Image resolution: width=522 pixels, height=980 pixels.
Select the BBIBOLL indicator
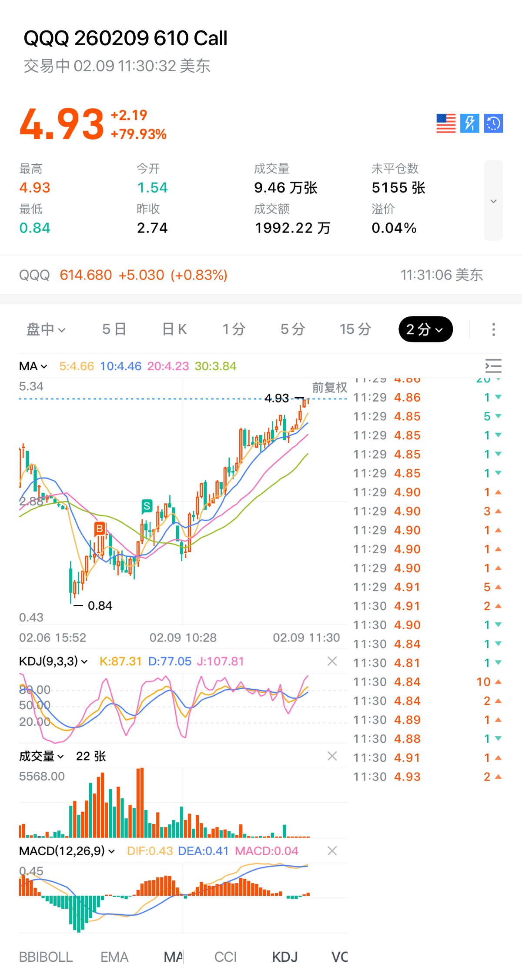pyautogui.click(x=46, y=957)
